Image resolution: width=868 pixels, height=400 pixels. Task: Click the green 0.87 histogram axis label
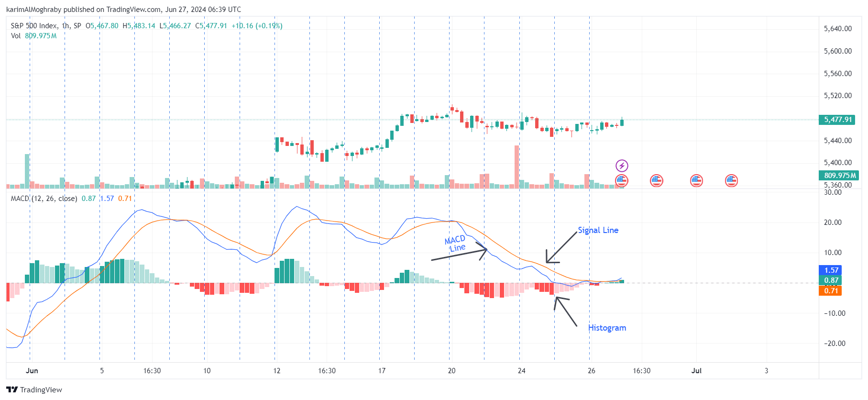(831, 280)
